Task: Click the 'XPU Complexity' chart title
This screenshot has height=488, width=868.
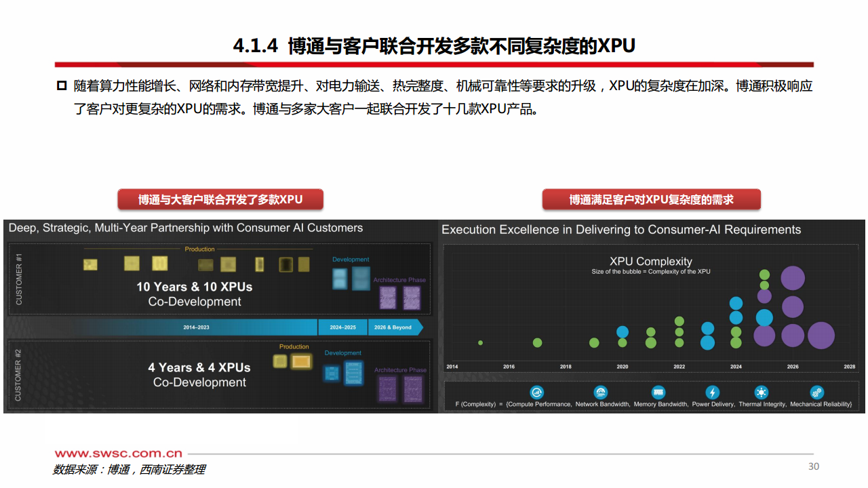Action: (x=651, y=262)
